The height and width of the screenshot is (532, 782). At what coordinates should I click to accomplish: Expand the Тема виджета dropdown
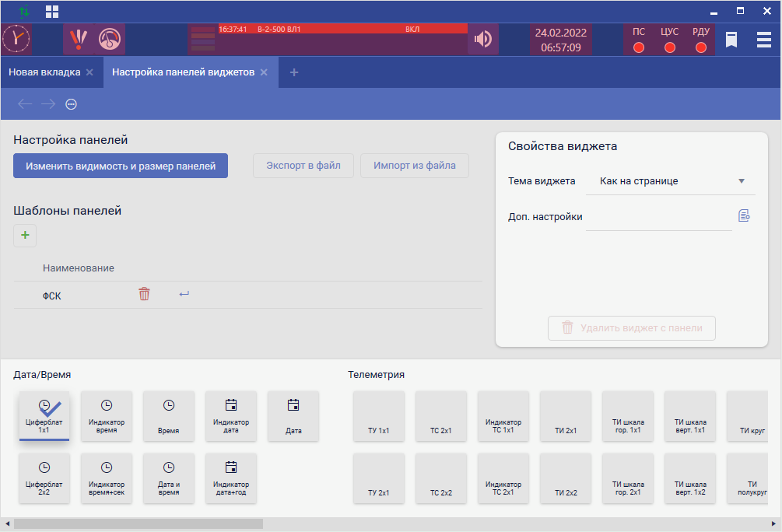coord(742,181)
